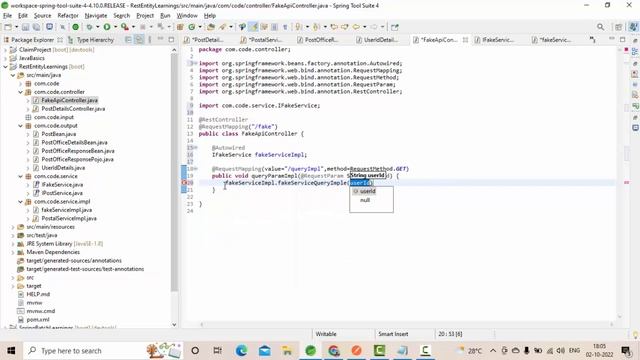Click the Debug bug toolbar icon
The width and height of the screenshot is (640, 360).
coord(89,27)
